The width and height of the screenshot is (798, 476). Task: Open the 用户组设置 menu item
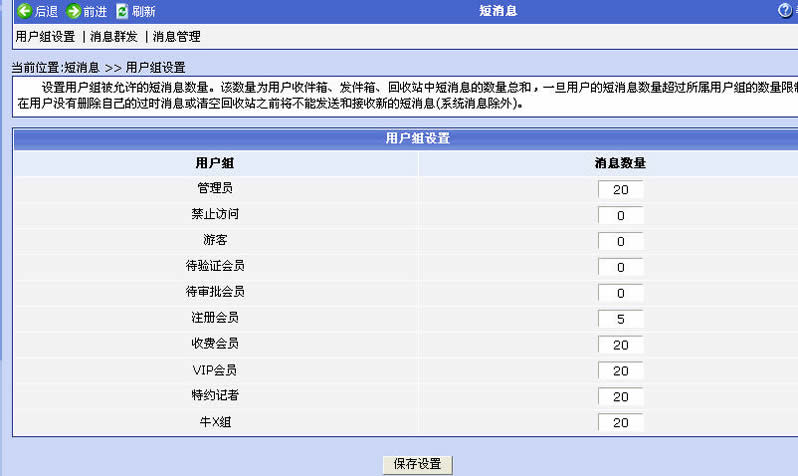pyautogui.click(x=45, y=37)
